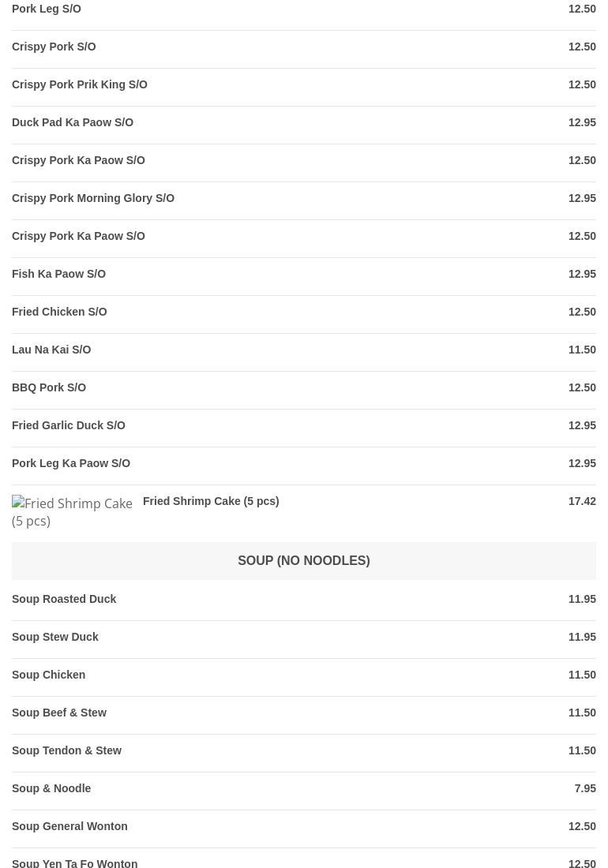The image size is (608, 868).
Task: Choose Crispy Pork Prik King S/O
Action: pos(80,85)
